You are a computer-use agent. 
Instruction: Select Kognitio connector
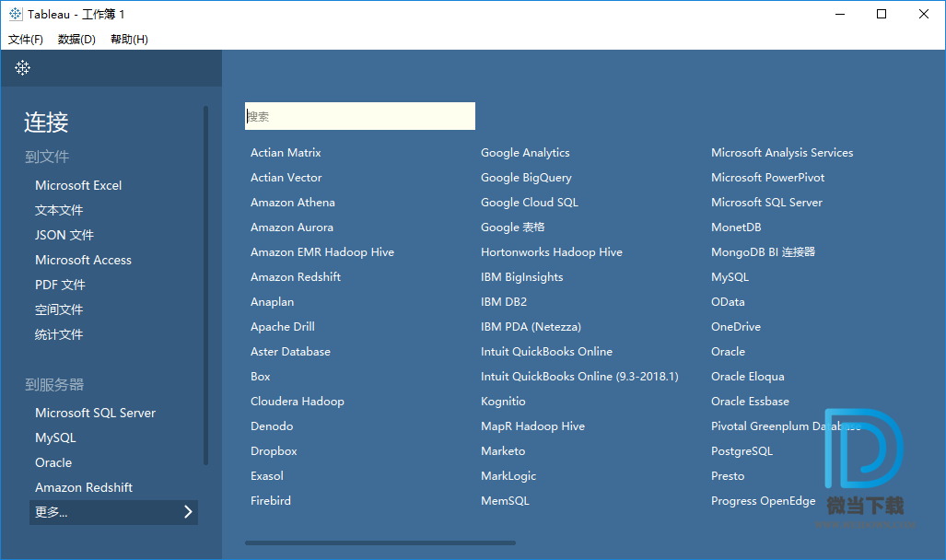tap(503, 401)
